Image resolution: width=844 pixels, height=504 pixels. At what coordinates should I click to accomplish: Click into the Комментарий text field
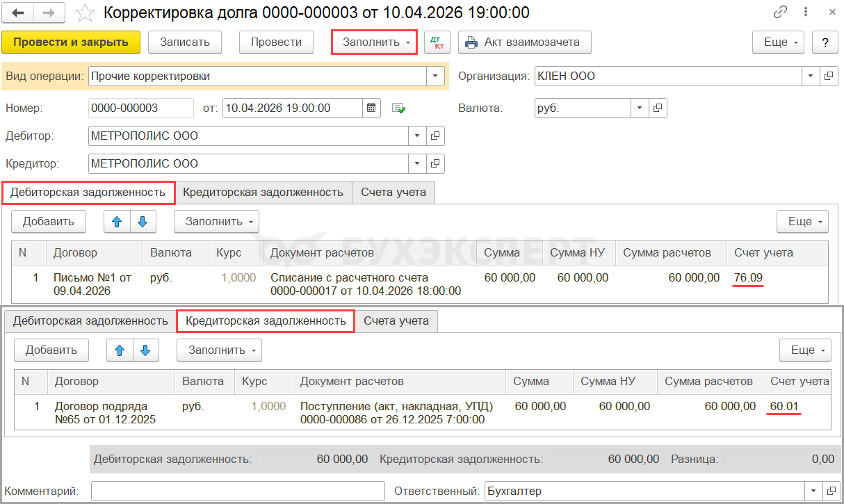click(238, 491)
